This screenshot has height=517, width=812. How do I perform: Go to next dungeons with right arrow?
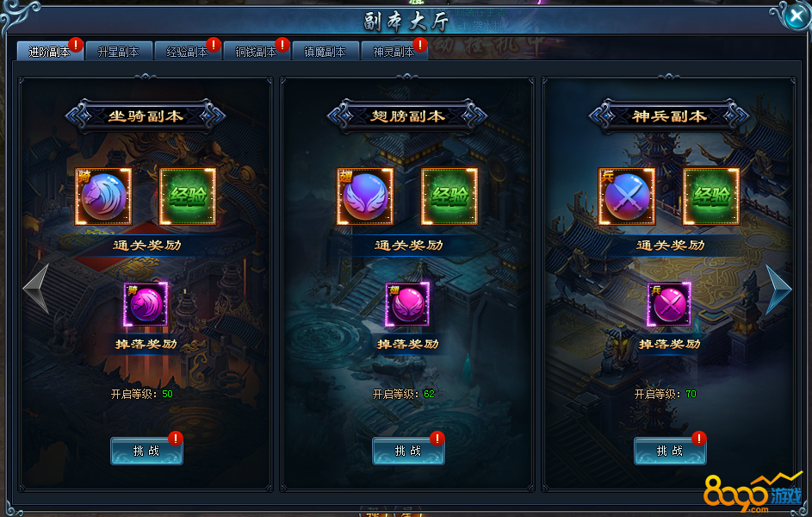tap(778, 289)
